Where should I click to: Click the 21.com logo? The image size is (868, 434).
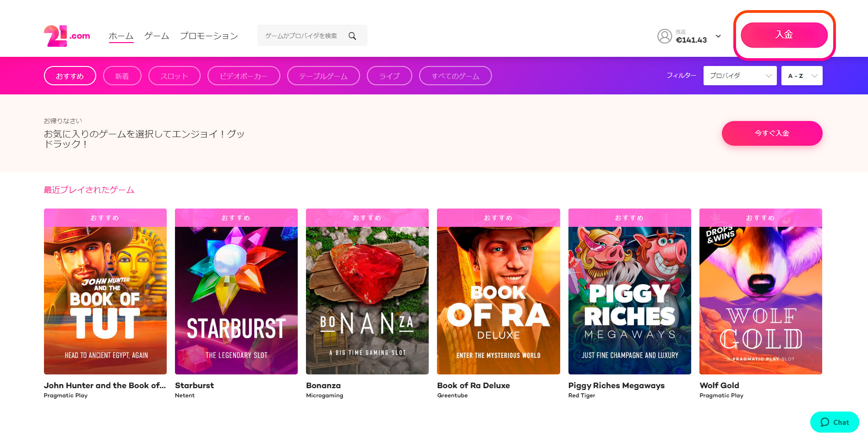[x=67, y=36]
